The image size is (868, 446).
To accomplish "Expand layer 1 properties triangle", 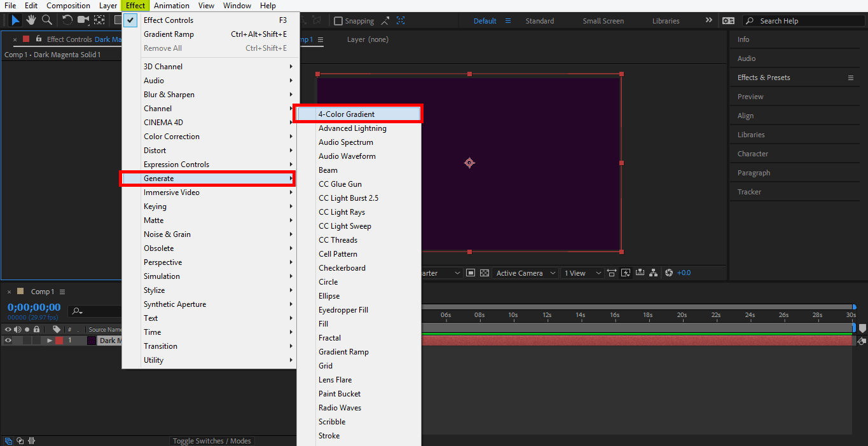I will coord(50,341).
